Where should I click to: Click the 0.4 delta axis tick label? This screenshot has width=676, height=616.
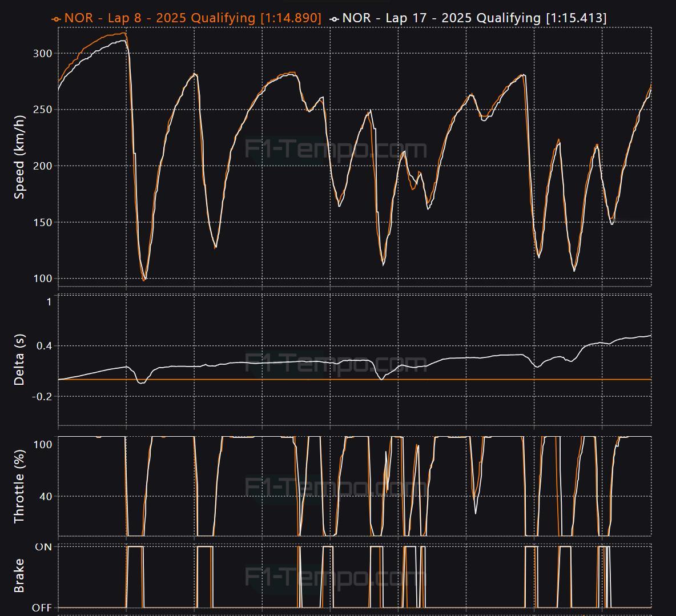(44, 346)
